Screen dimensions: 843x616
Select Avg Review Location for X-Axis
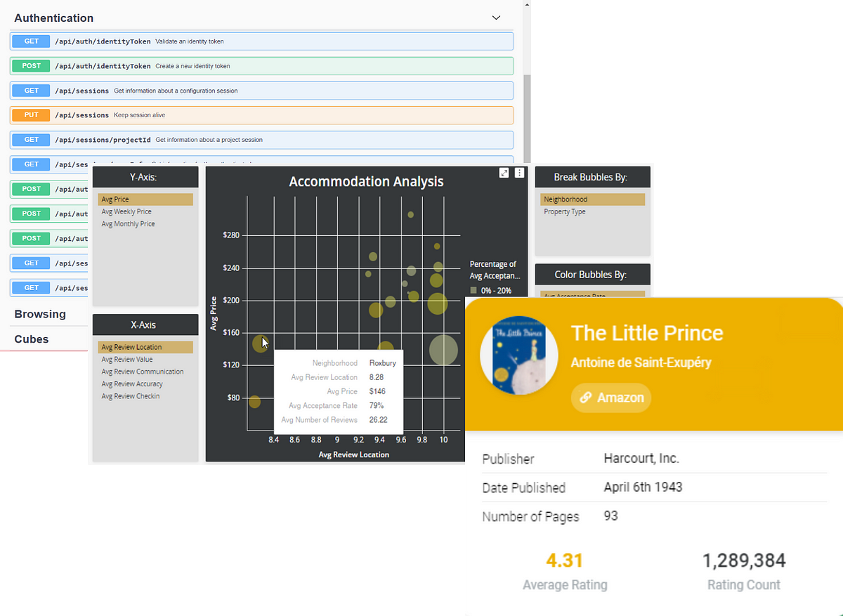145,347
